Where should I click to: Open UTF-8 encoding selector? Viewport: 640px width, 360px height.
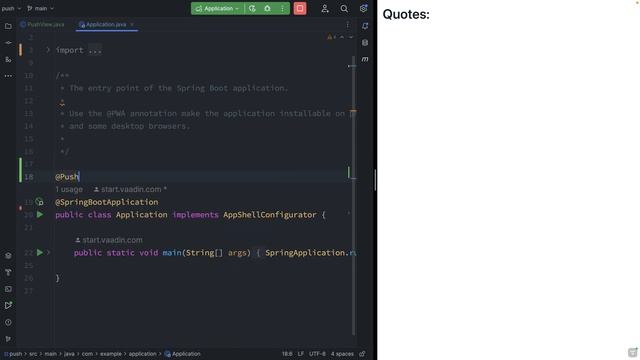(317, 354)
